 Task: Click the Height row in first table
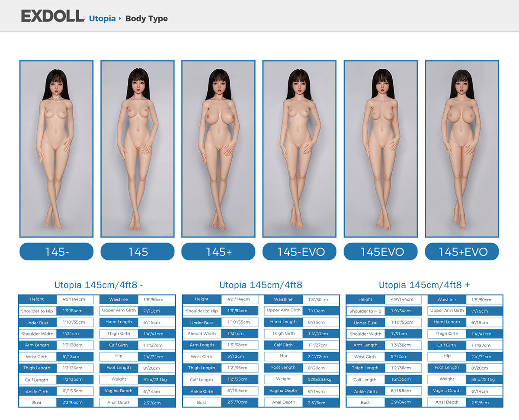(x=37, y=299)
